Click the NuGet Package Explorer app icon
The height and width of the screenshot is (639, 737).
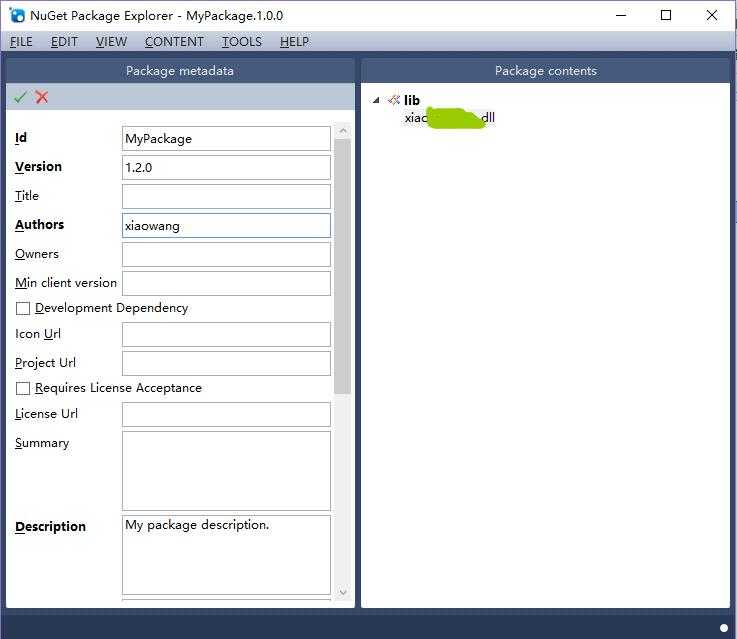[17, 16]
